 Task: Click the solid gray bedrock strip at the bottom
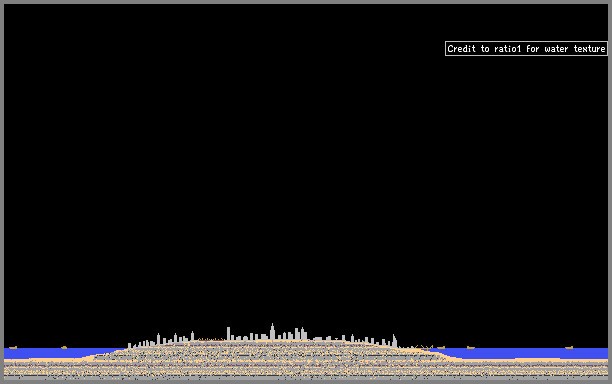[306, 379]
